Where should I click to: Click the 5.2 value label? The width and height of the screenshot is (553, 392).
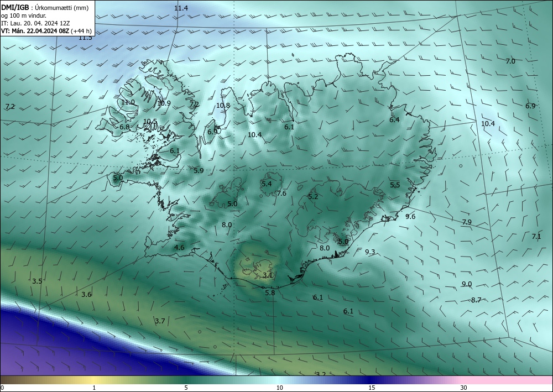[x=313, y=197]
